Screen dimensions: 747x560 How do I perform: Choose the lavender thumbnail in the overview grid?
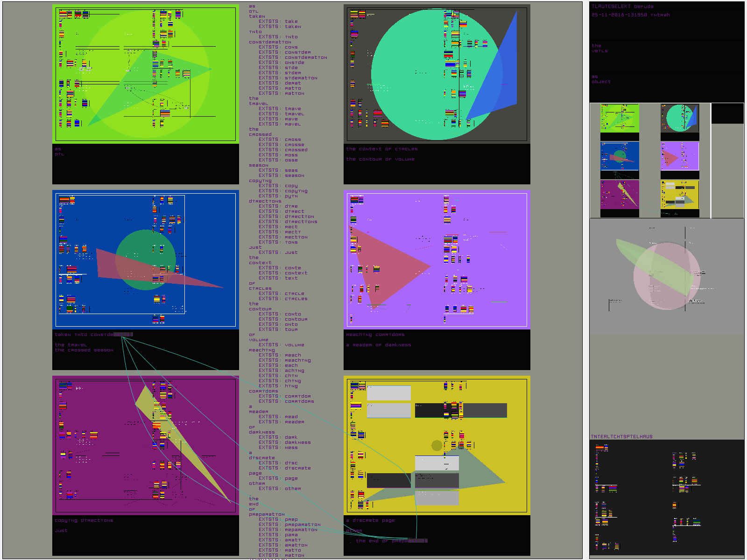680,156
